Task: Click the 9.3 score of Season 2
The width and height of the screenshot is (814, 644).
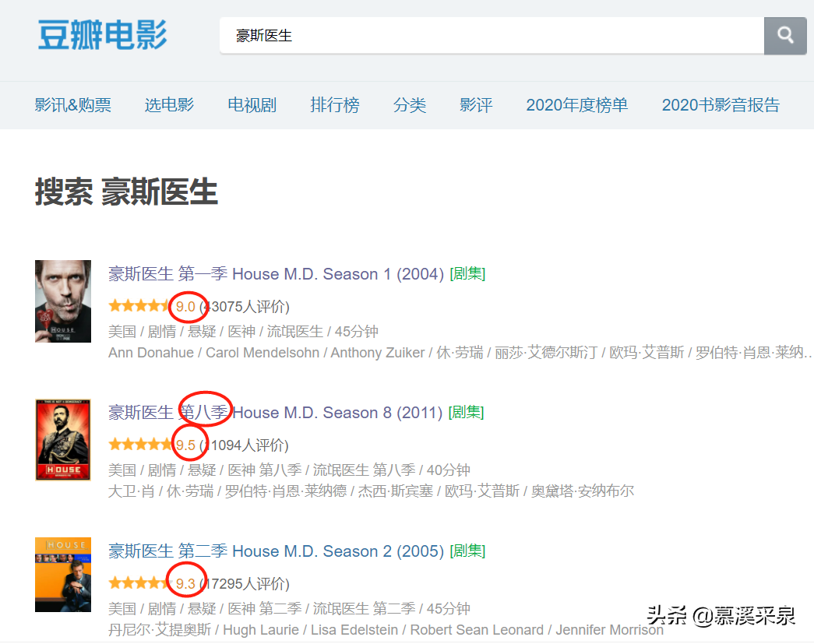Action: (x=185, y=583)
